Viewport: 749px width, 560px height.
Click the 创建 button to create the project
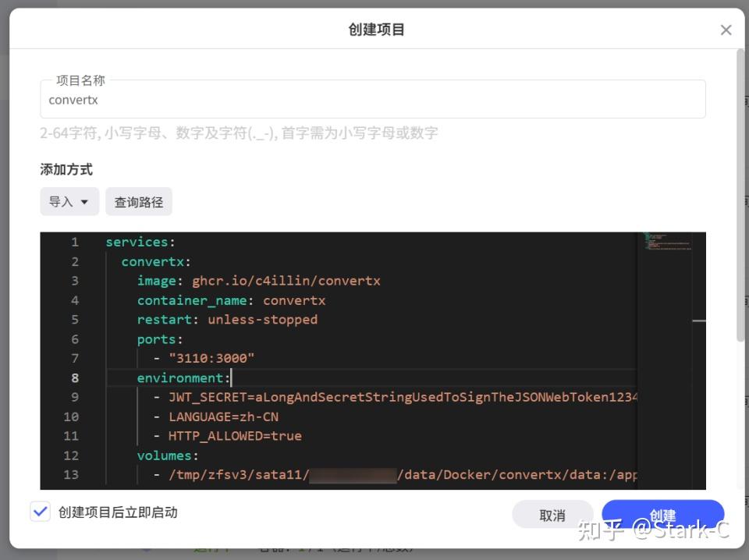[x=662, y=515]
